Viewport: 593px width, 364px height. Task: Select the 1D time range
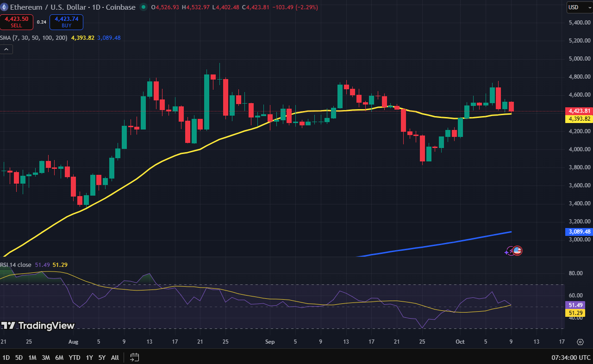pos(6,358)
